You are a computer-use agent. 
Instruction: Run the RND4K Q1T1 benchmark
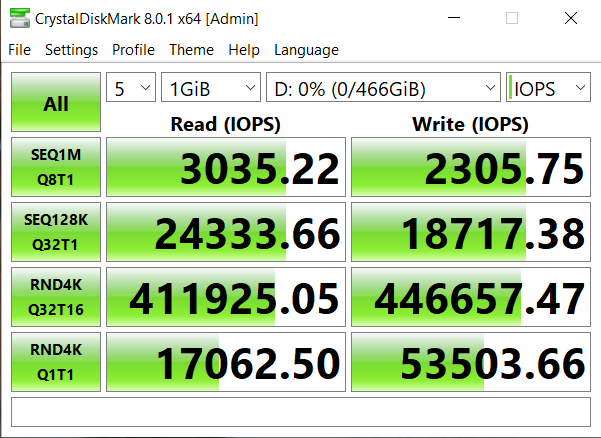tap(56, 362)
